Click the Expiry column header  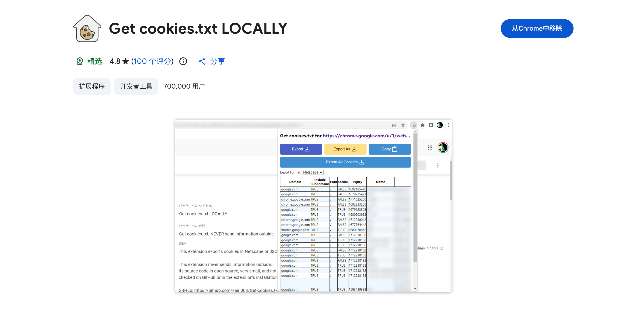coord(357,182)
